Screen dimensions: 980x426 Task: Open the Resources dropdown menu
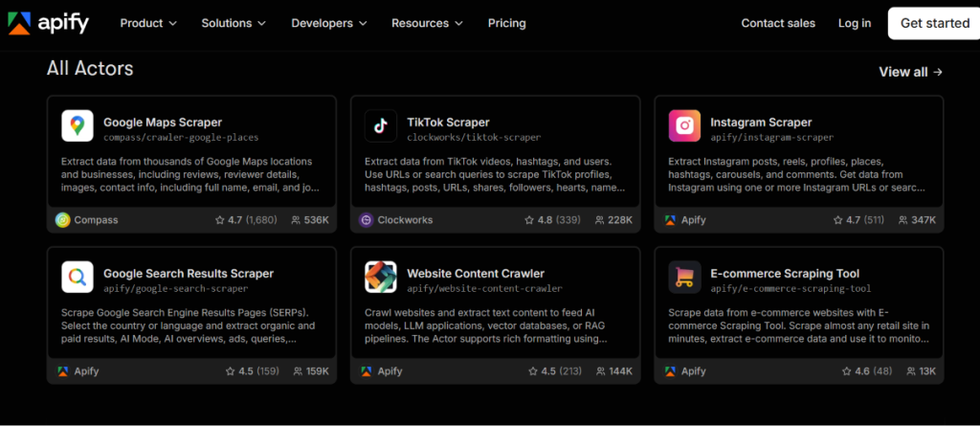click(427, 23)
